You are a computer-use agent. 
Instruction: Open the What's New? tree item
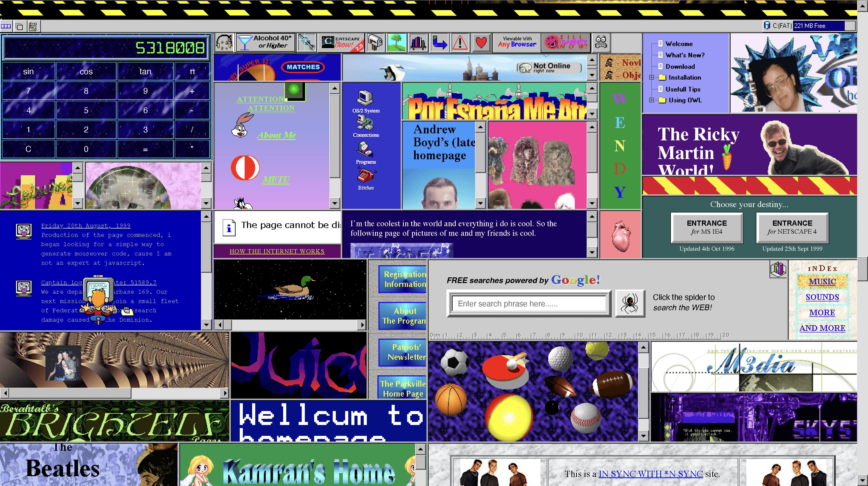point(685,55)
